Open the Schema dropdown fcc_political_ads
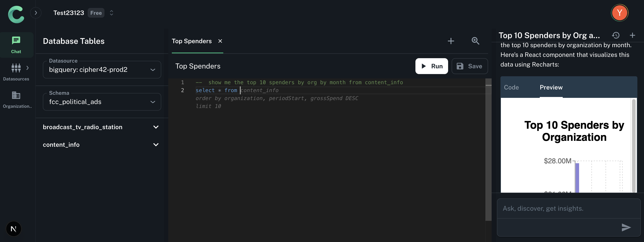644x242 pixels. click(102, 102)
